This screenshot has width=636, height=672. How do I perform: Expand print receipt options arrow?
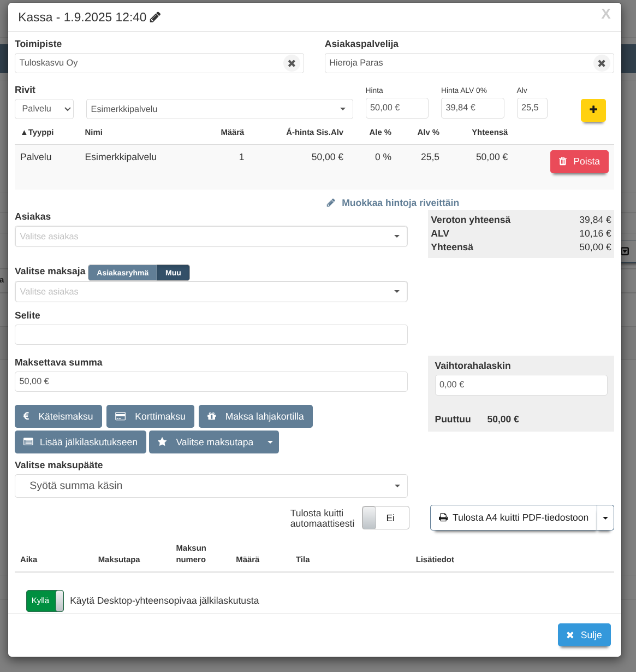(605, 518)
